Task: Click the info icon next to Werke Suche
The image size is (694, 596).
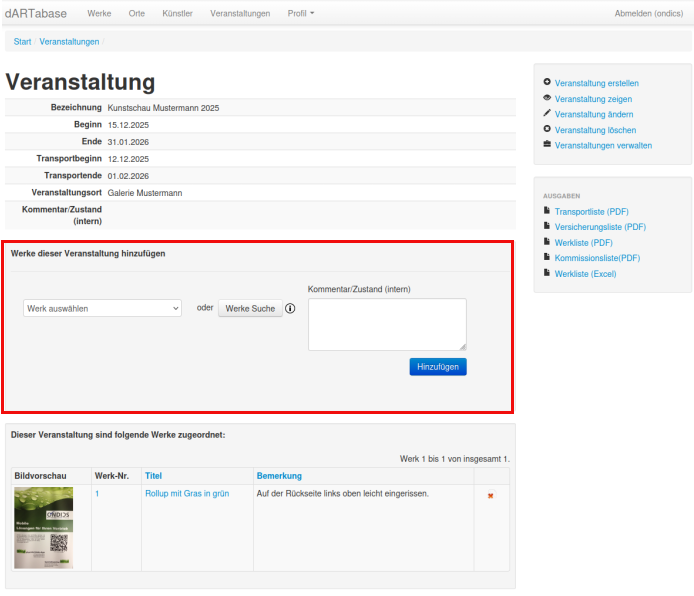Action: (290, 308)
